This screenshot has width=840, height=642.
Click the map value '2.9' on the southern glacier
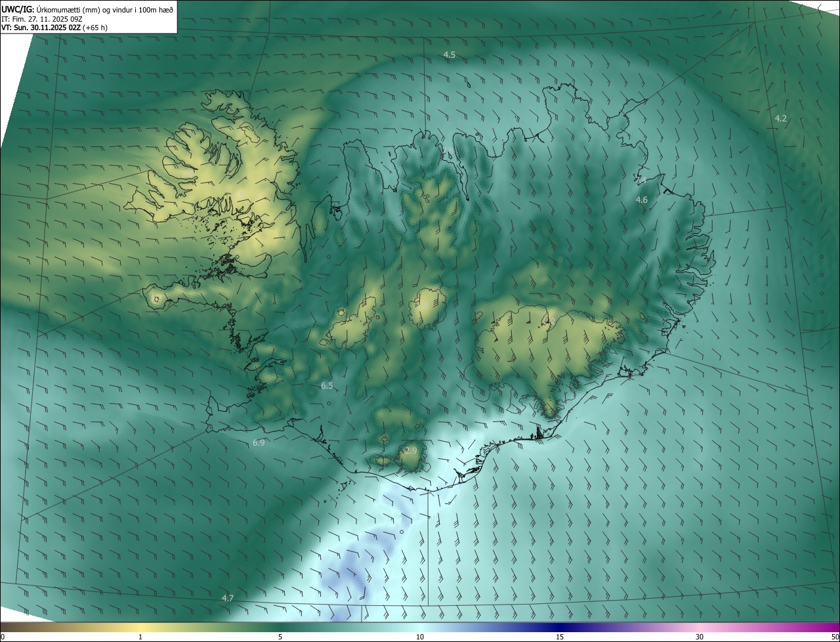[x=411, y=451]
